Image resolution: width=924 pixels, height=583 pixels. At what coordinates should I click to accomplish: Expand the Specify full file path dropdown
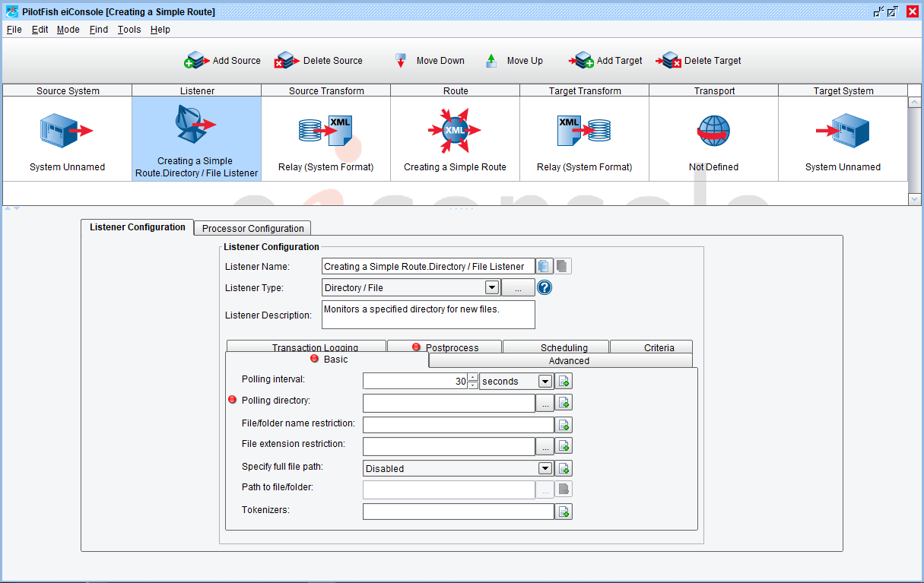click(545, 469)
